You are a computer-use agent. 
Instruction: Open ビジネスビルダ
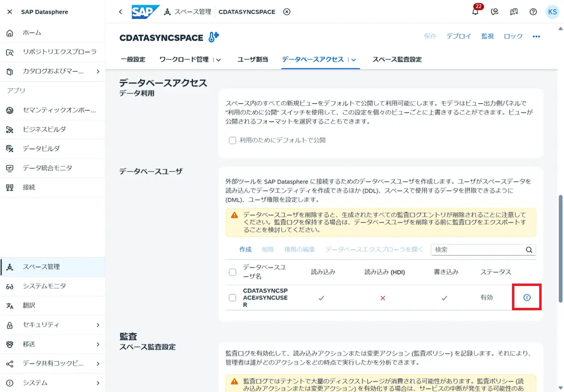pos(53,129)
